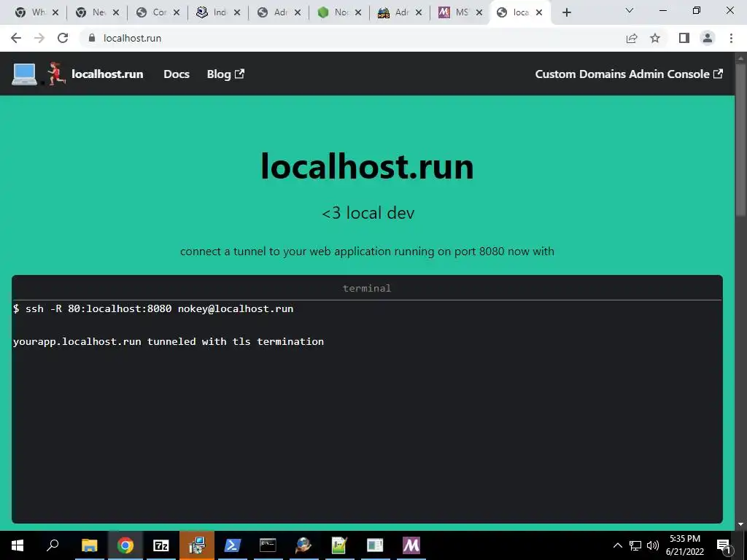Viewport: 747px width, 560px height.
Task: Show hidden system tray icons
Action: tap(617, 545)
